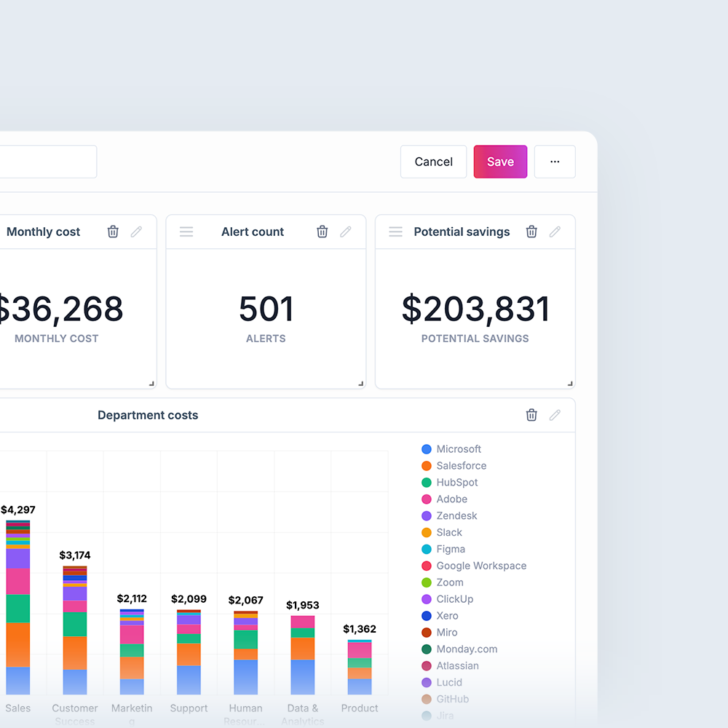Grab the Potential savings drag handle
728x728 pixels.
(395, 232)
